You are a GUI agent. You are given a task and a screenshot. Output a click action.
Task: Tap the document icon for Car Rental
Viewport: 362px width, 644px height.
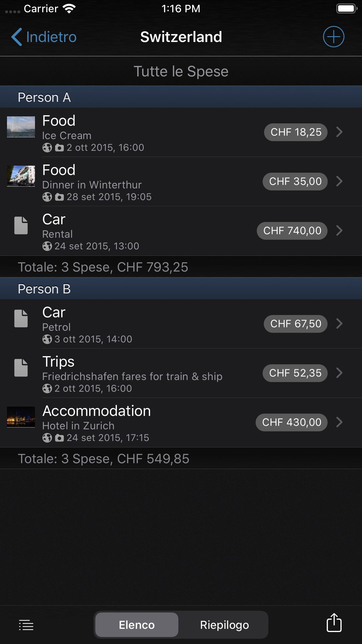click(21, 225)
